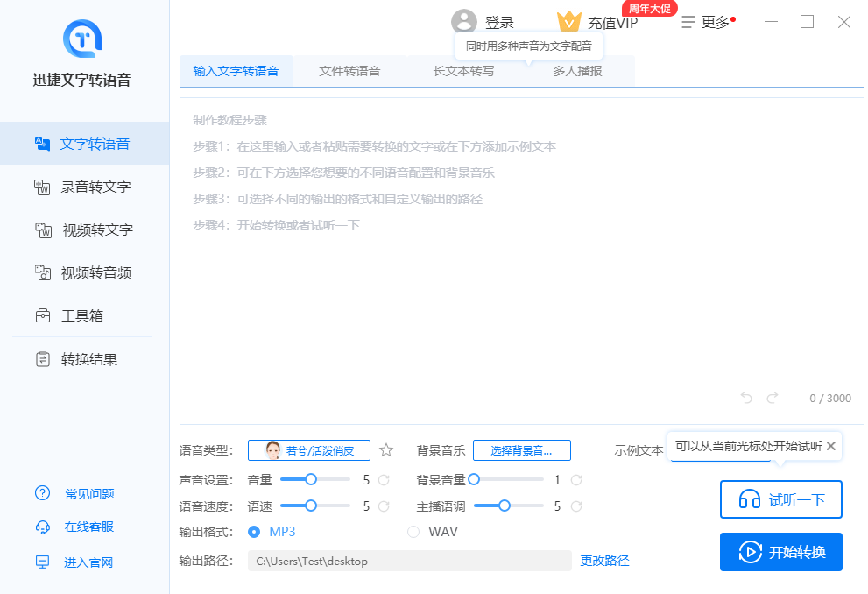Image resolution: width=868 pixels, height=594 pixels.
Task: Click the 语速 speed slider handle
Action: [x=311, y=506]
